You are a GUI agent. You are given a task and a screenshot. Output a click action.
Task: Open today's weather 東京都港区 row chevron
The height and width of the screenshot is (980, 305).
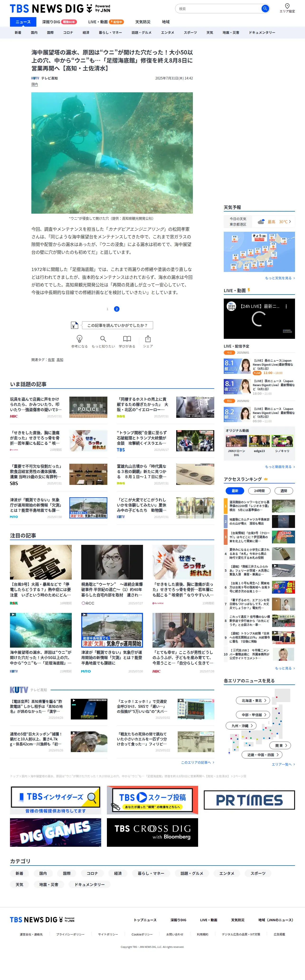(290, 222)
